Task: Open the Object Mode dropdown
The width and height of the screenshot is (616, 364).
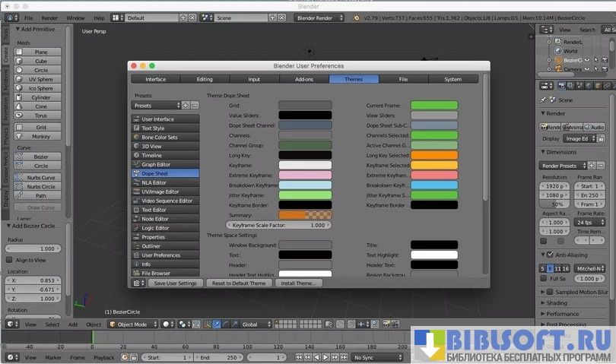Action: pyautogui.click(x=132, y=324)
